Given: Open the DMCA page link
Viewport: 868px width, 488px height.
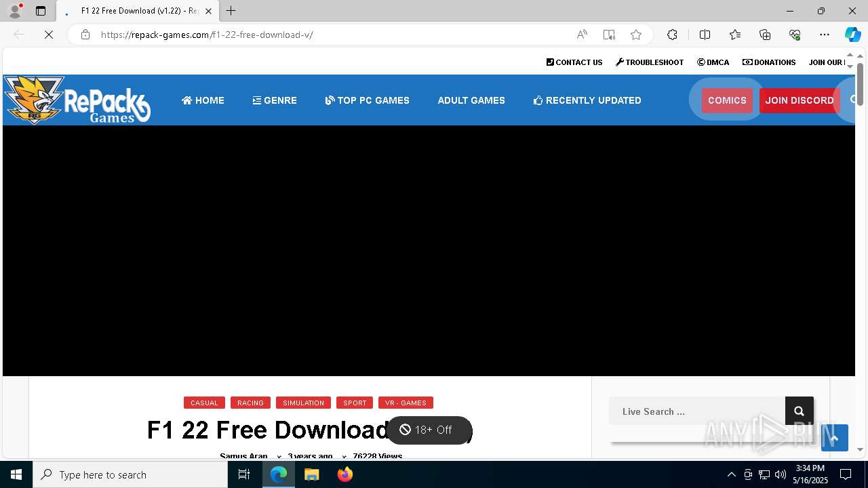Looking at the screenshot, I should 713,62.
